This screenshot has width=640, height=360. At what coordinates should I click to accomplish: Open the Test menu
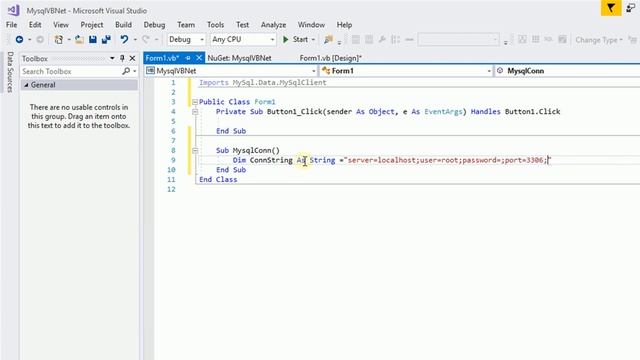(x=242, y=25)
